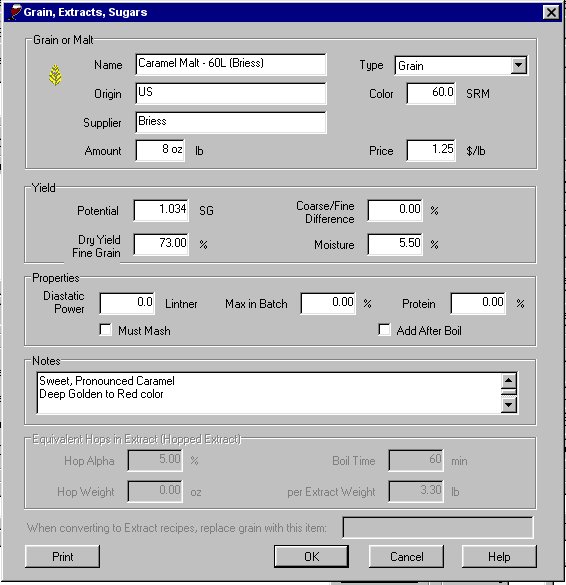Click the Dry Yield Fine Grain field
Screen dimensions: 566x585
point(161,244)
